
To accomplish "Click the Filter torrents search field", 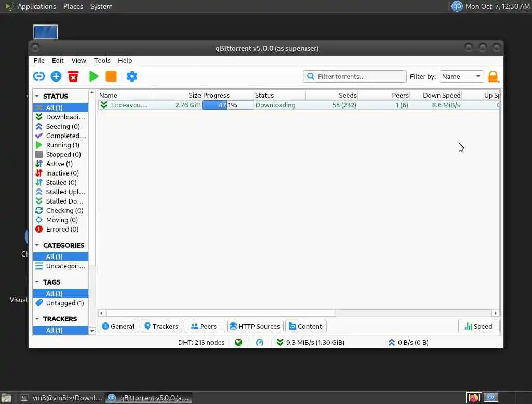I will 354,76.
